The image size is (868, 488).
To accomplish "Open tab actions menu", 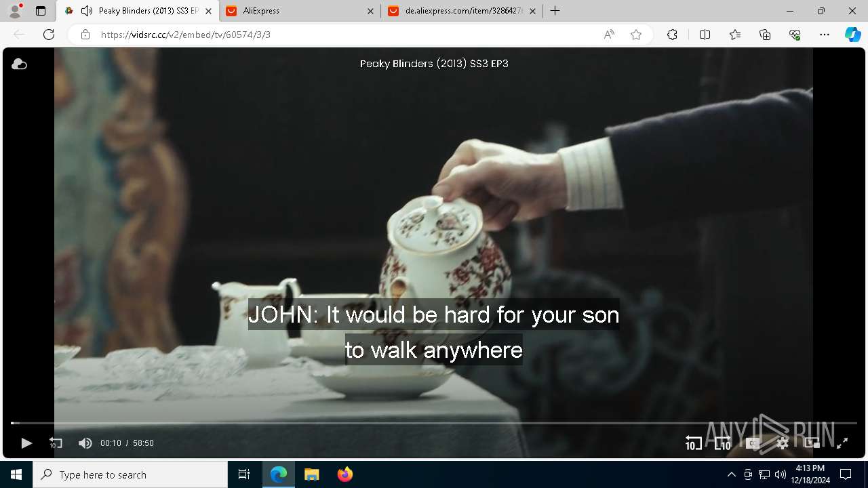I will [41, 11].
